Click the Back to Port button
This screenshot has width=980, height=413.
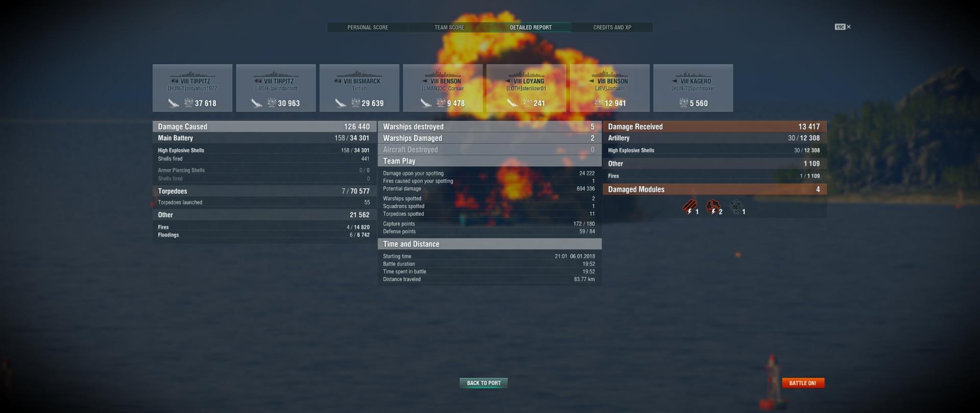(483, 383)
